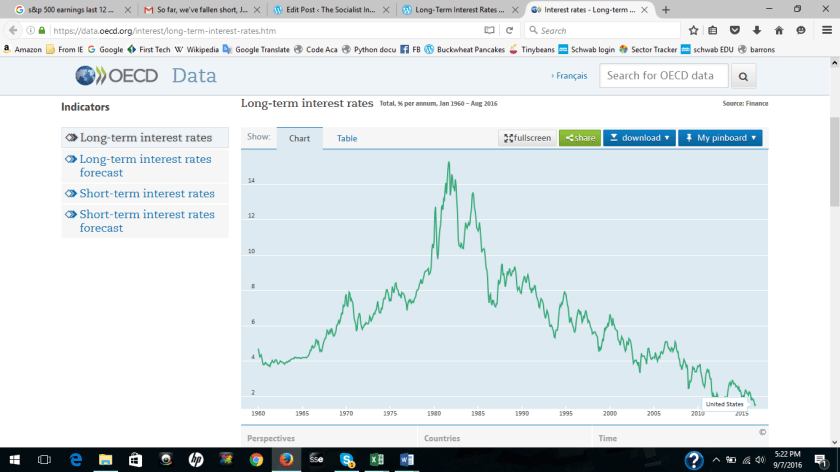Toggle the eye icon for Long-term interest rates
840x472 pixels.
(71, 138)
